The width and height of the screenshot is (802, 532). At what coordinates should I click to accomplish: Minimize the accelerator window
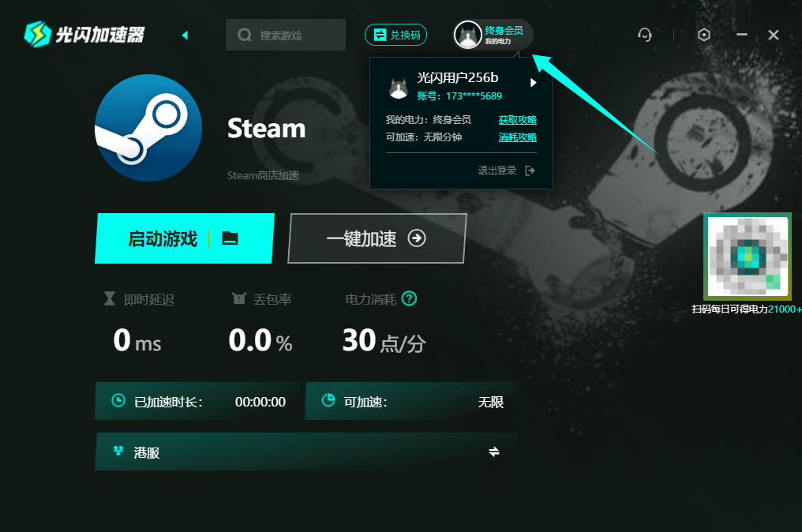click(x=742, y=34)
